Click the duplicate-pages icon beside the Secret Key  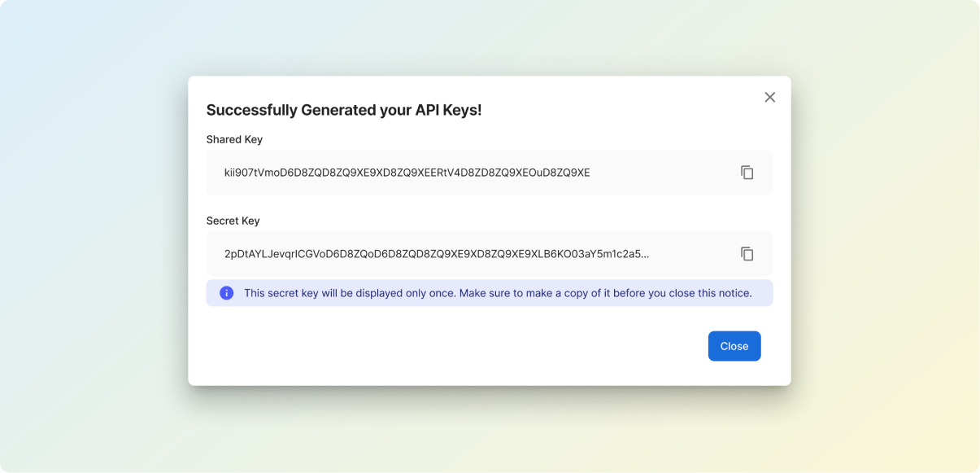[x=747, y=253]
